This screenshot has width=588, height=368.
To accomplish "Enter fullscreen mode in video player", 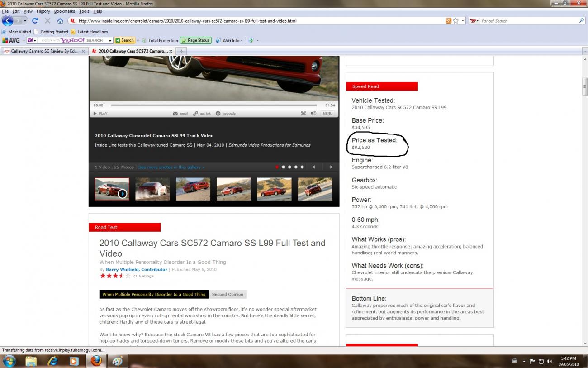I will pyautogui.click(x=304, y=114).
